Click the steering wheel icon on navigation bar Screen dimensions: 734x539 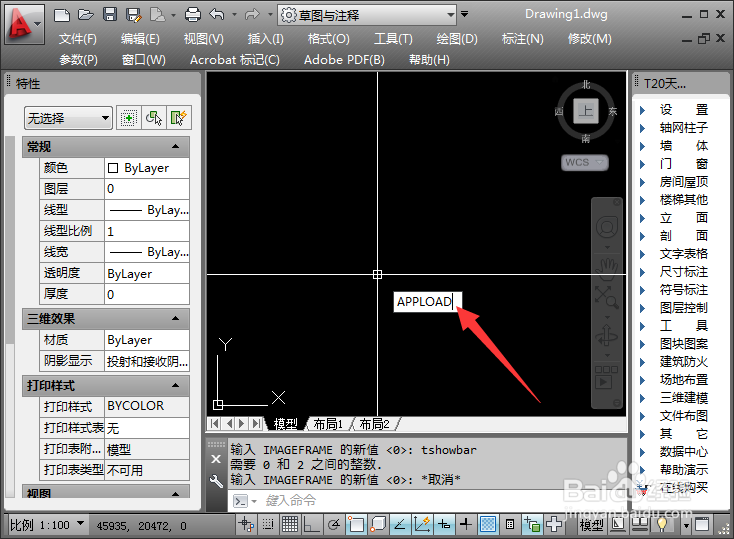coord(607,228)
